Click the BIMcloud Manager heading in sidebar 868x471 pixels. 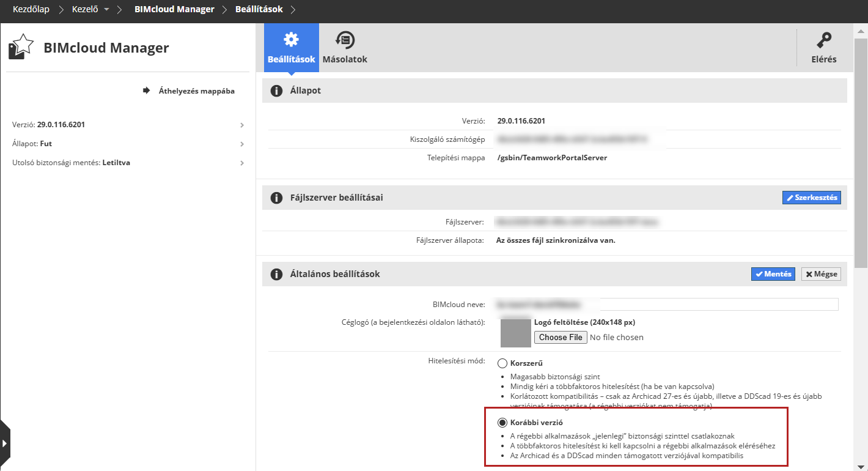pos(106,48)
